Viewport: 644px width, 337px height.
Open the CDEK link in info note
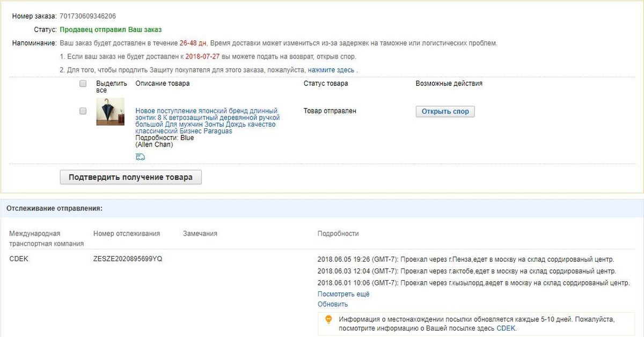(506, 328)
